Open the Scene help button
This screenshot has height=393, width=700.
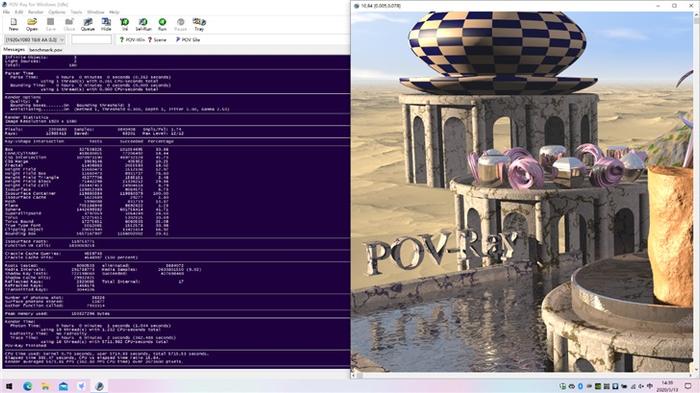(157, 40)
